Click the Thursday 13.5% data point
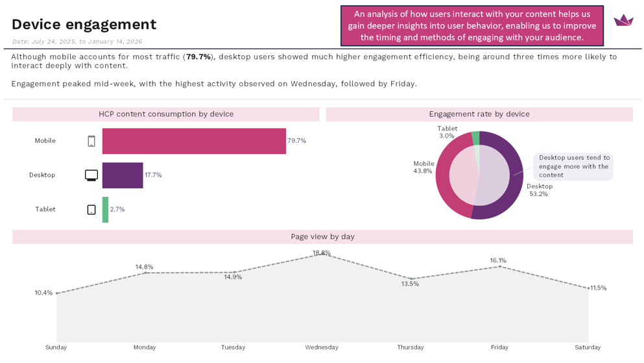644x363 pixels. tap(411, 279)
